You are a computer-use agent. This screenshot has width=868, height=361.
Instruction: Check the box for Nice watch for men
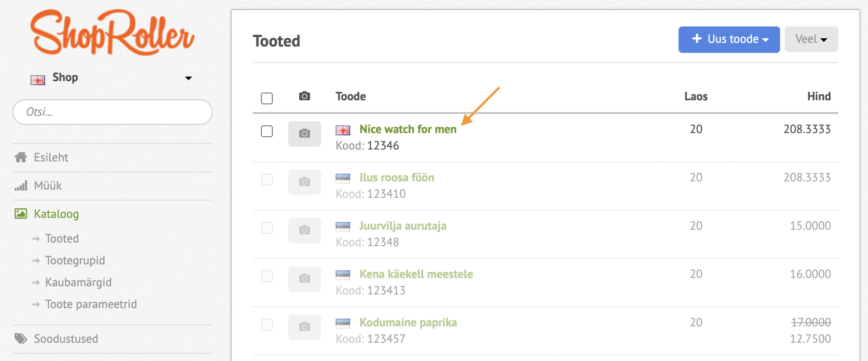click(267, 131)
